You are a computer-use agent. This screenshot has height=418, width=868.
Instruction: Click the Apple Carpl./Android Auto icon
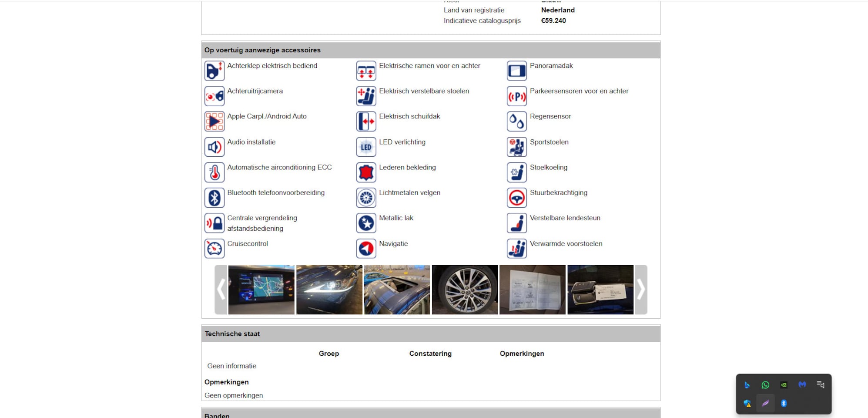214,121
